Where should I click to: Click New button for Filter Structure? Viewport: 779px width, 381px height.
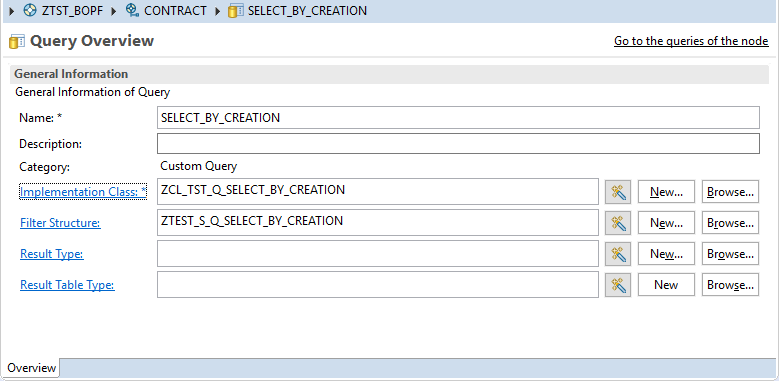coord(666,223)
